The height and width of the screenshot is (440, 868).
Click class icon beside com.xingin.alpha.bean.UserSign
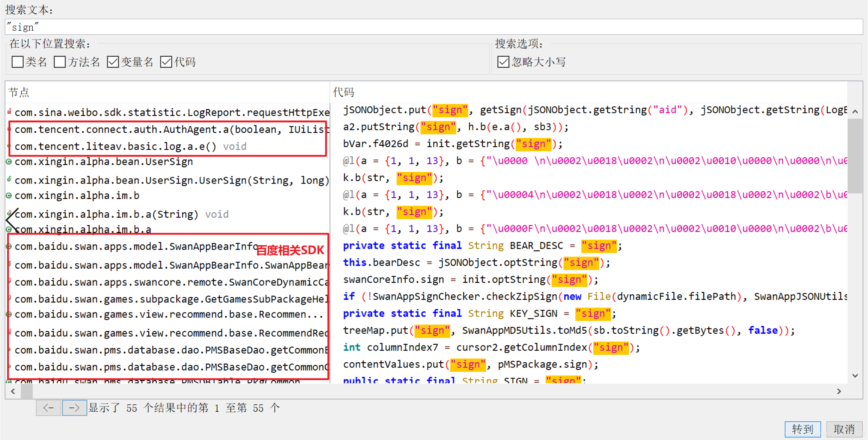[x=9, y=162]
